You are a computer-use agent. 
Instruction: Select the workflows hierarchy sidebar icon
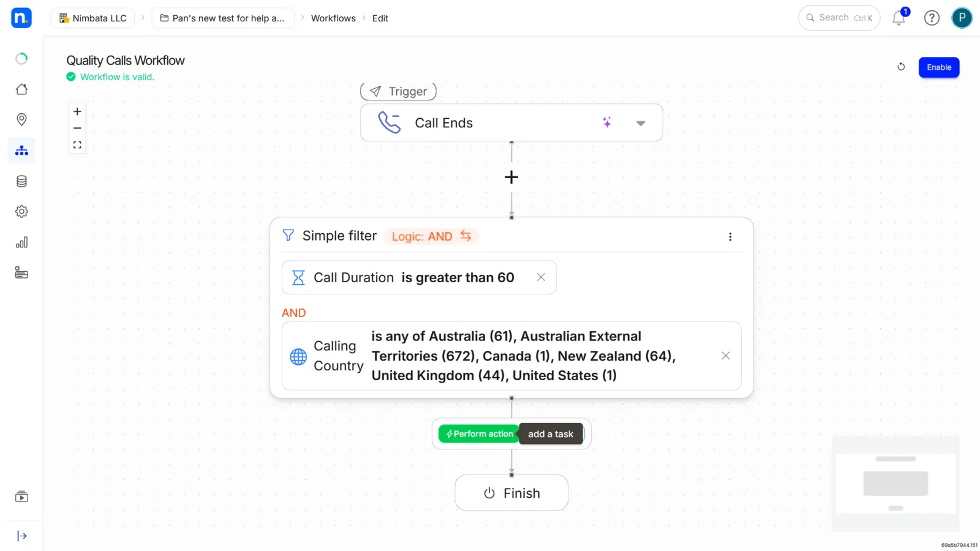point(21,151)
